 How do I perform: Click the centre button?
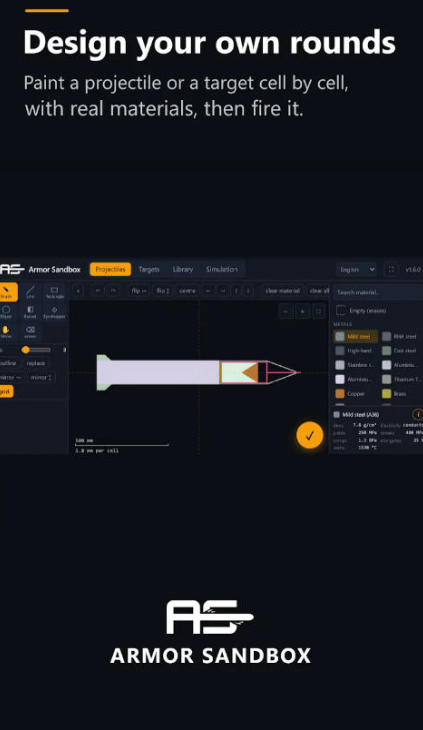coord(187,291)
